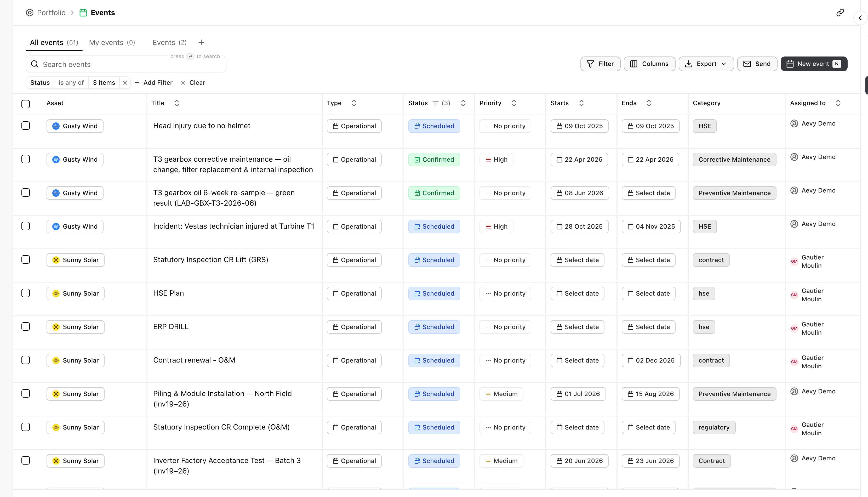Sort by Ends column arrows
The height and width of the screenshot is (497, 868).
click(x=649, y=103)
